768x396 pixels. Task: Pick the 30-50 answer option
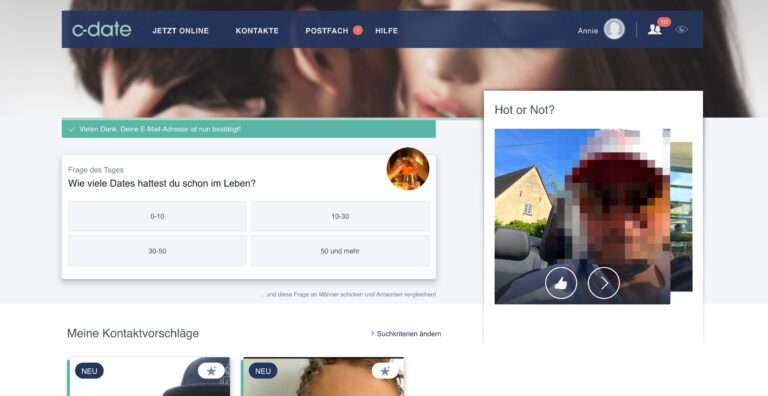(157, 251)
